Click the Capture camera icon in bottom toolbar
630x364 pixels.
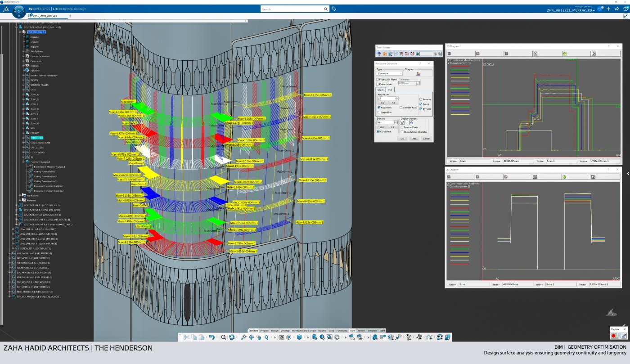[281, 337]
